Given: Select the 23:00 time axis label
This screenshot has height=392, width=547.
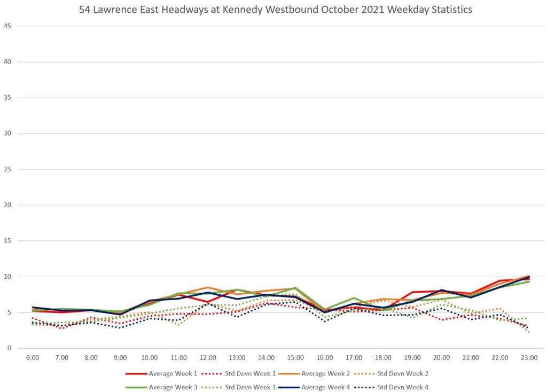Looking at the screenshot, I should click(x=529, y=357).
